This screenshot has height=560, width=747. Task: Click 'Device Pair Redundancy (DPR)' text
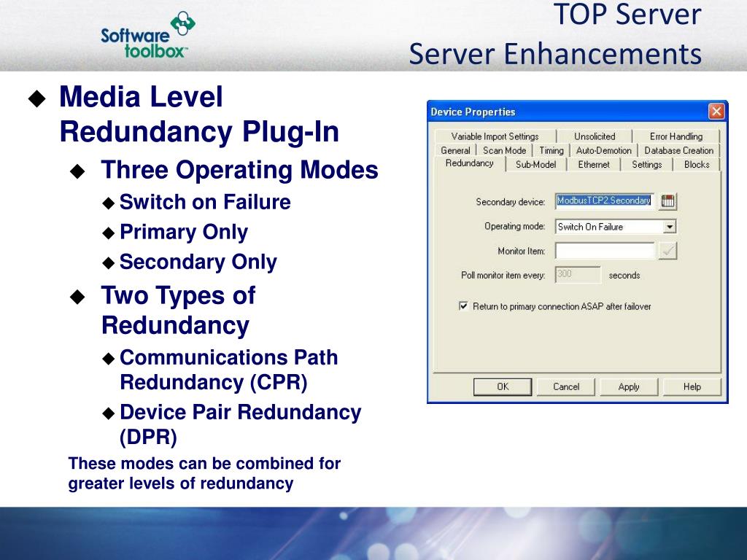[x=240, y=424]
